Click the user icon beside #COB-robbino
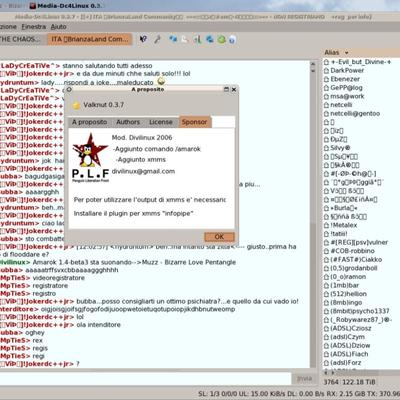400x400 pixels. pos(327,251)
